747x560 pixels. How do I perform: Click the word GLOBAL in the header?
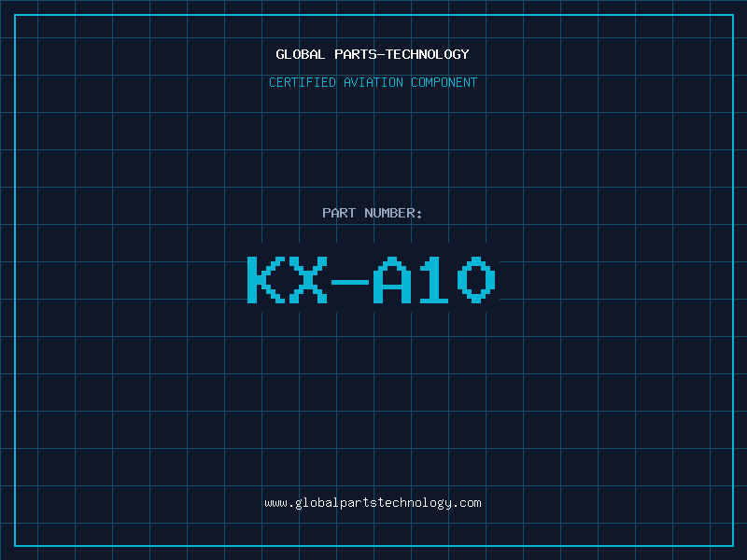click(301, 54)
